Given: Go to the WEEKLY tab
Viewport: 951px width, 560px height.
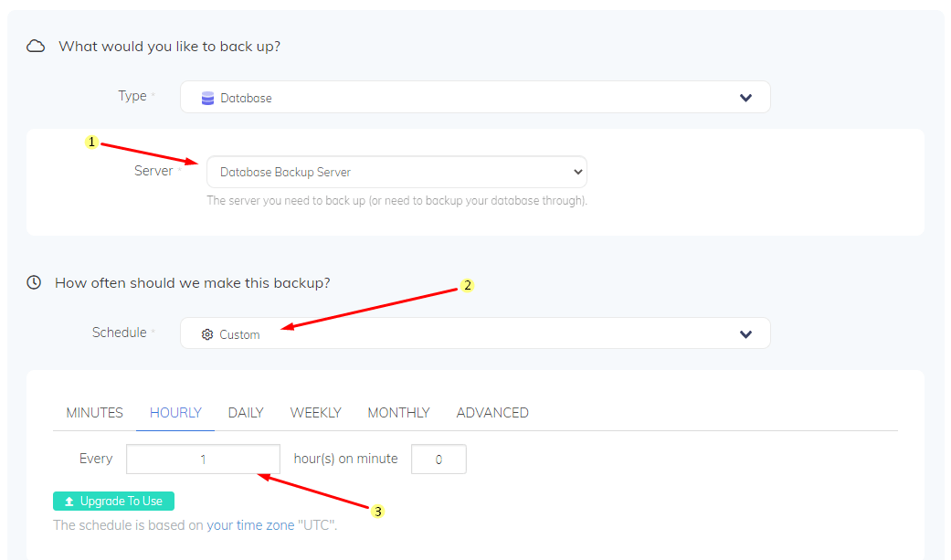Looking at the screenshot, I should [x=315, y=413].
